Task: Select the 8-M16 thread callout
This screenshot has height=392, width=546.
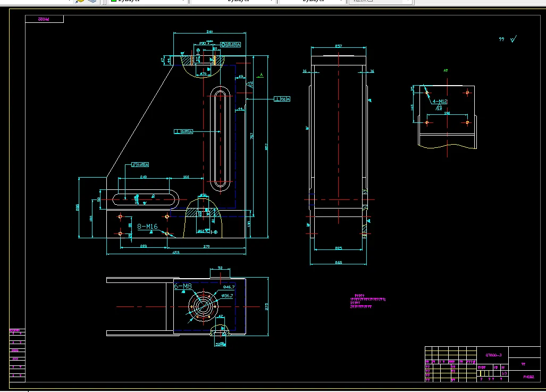Action: point(147,227)
